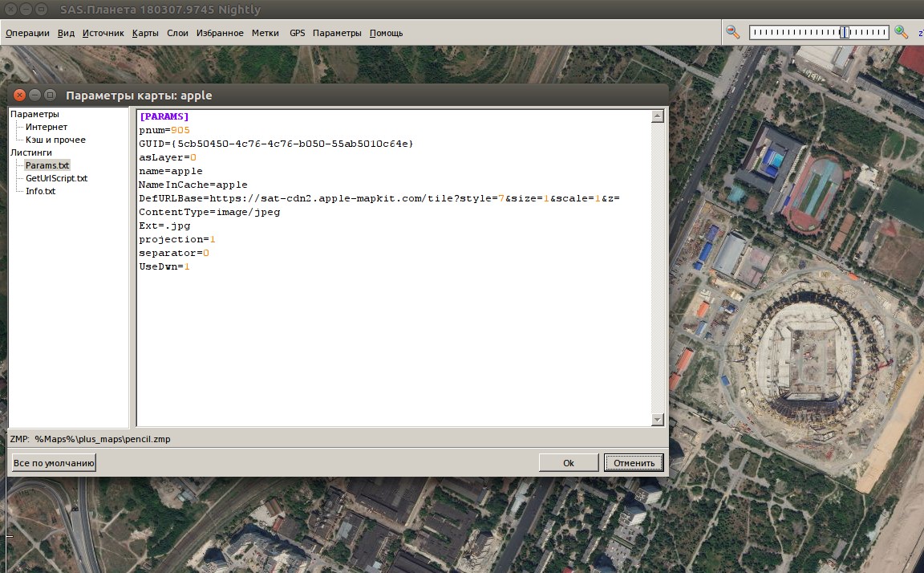Select Интернет in the settings tree
The width and height of the screenshot is (924, 573).
pos(47,127)
